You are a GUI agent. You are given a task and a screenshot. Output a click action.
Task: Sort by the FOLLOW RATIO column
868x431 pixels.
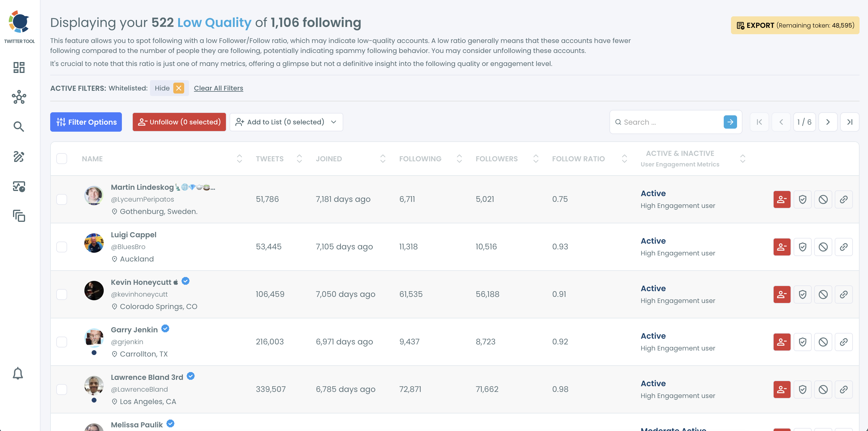click(x=624, y=159)
